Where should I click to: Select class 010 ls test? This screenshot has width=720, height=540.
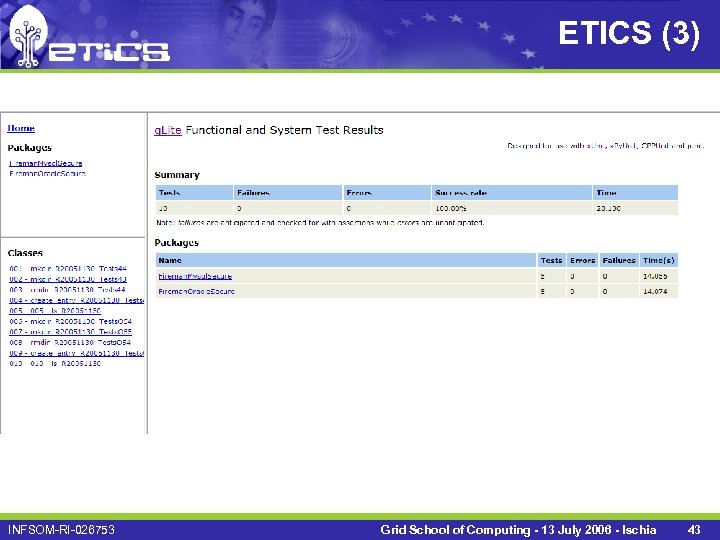55,364
